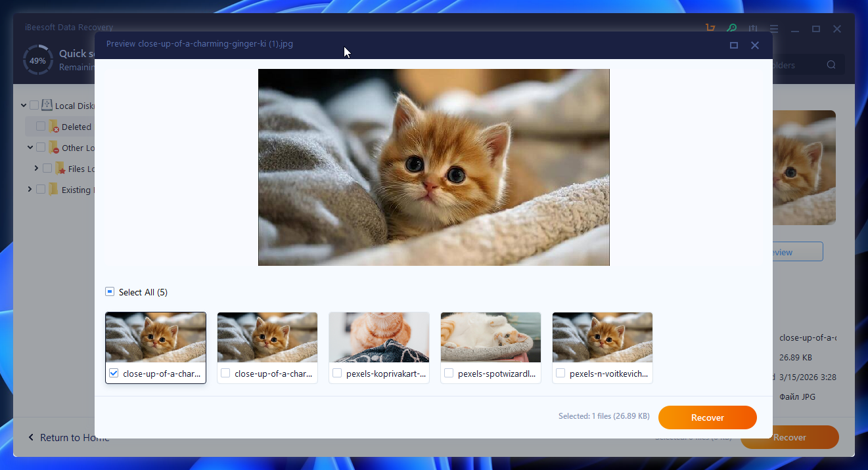Click the Recover button in preview dialog

coord(707,417)
